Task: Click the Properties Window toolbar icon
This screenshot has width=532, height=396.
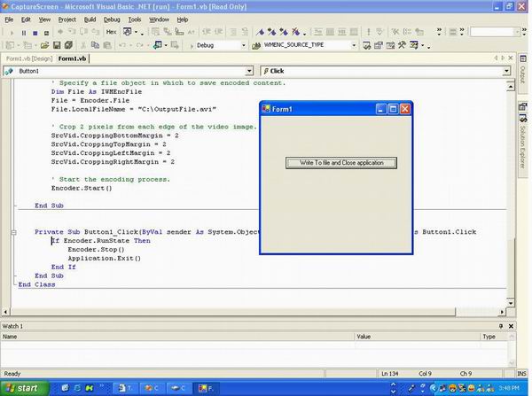Action: point(379,45)
